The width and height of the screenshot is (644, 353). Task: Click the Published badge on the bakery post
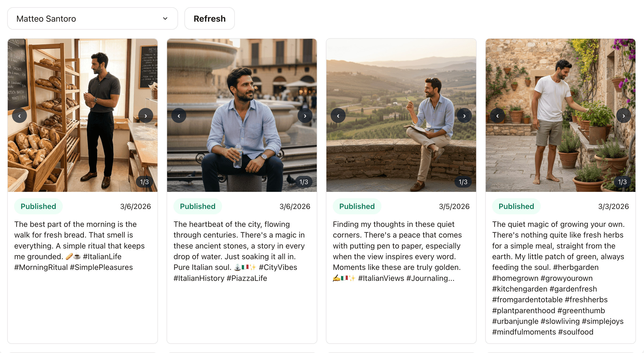(38, 206)
